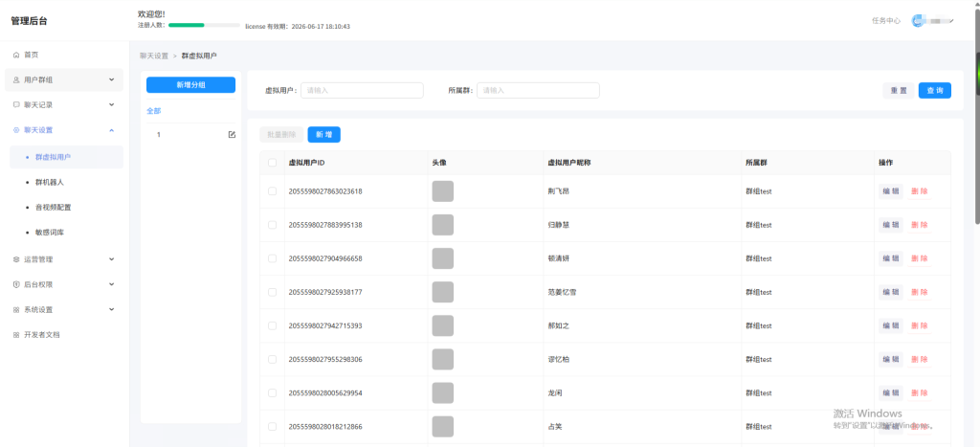
Task: Delete the 龙闲 row
Action: [x=920, y=393]
